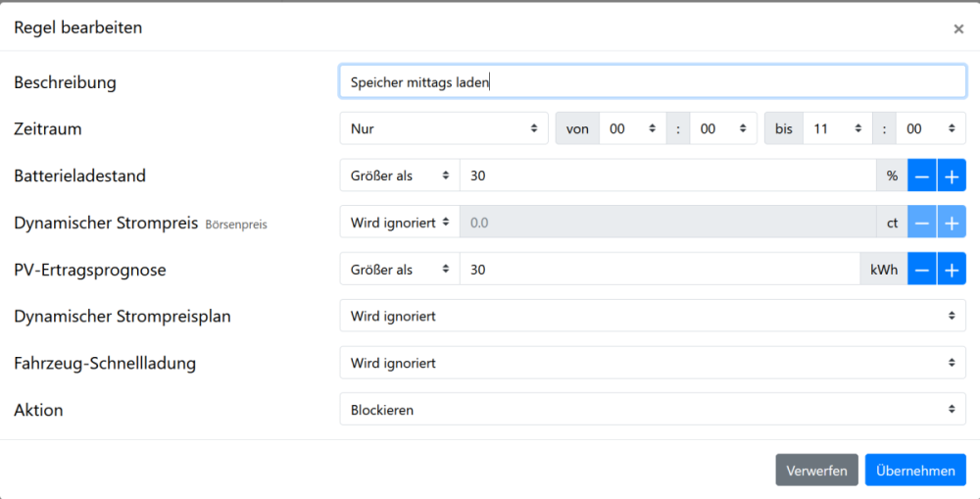Expand the Fahrzeug-Schnellladung dropdown
The height and width of the screenshot is (499, 980).
pos(652,363)
